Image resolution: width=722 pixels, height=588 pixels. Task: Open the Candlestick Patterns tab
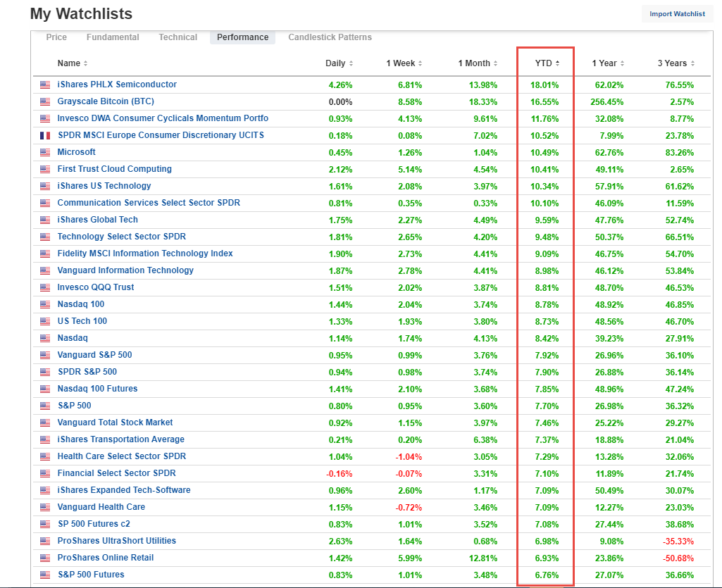coord(330,37)
